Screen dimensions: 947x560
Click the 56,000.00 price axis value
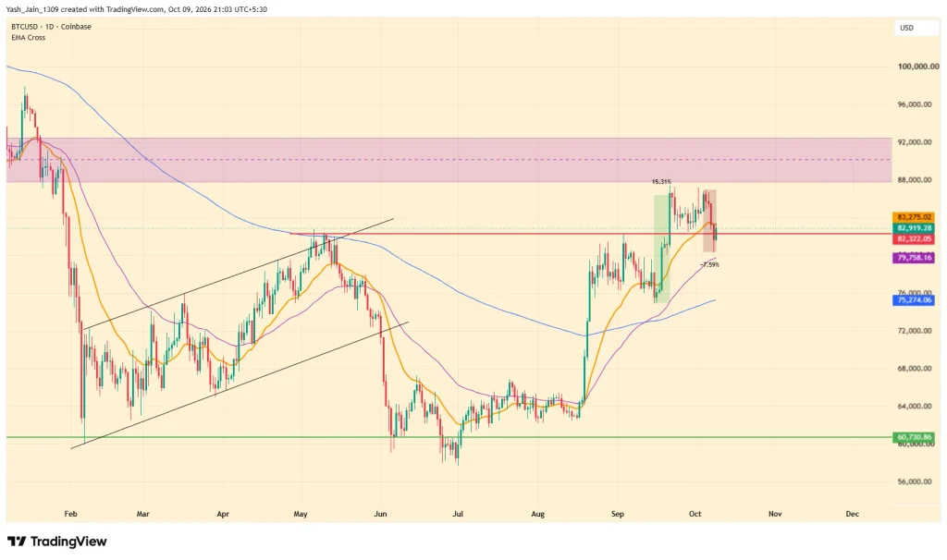[915, 482]
